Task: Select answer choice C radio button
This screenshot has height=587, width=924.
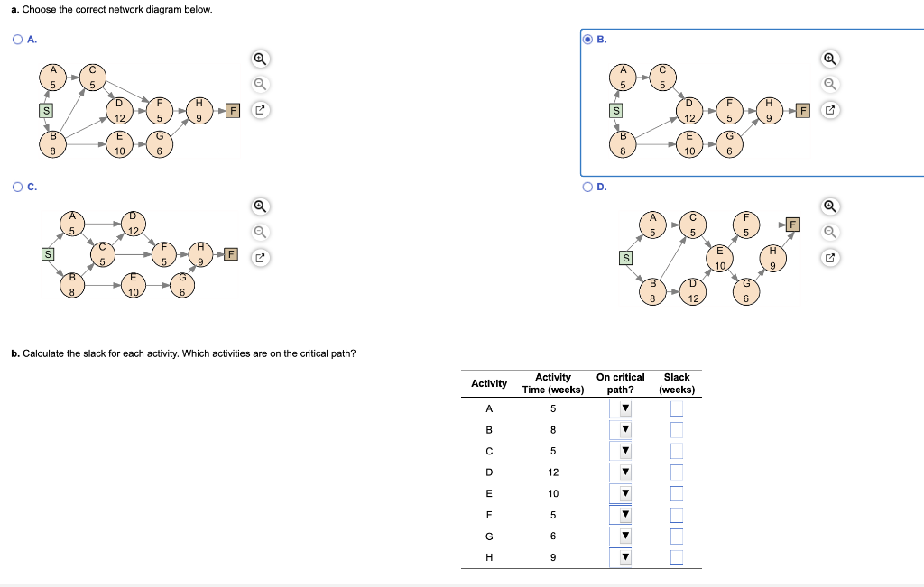Action: coord(17,187)
